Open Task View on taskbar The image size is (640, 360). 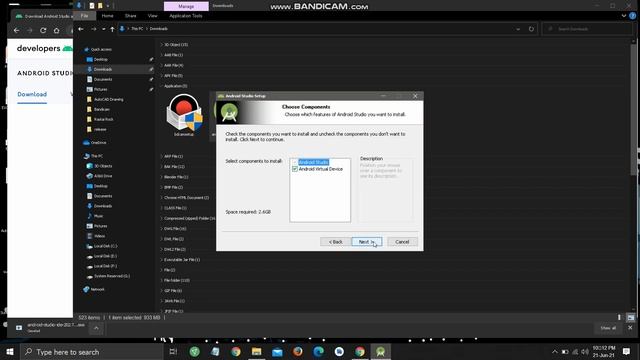[173, 352]
